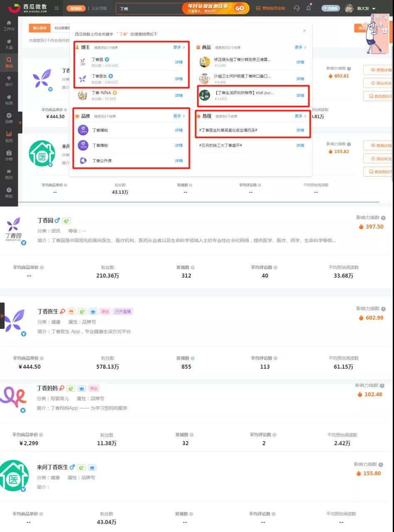
Task: Click the customer service headset icon
Action: [x=296, y=8]
